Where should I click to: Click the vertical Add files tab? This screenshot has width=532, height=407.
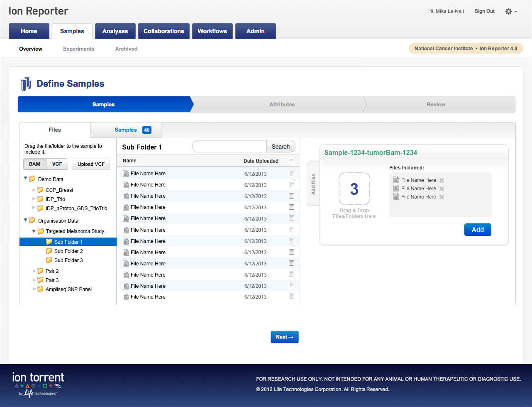point(313,184)
